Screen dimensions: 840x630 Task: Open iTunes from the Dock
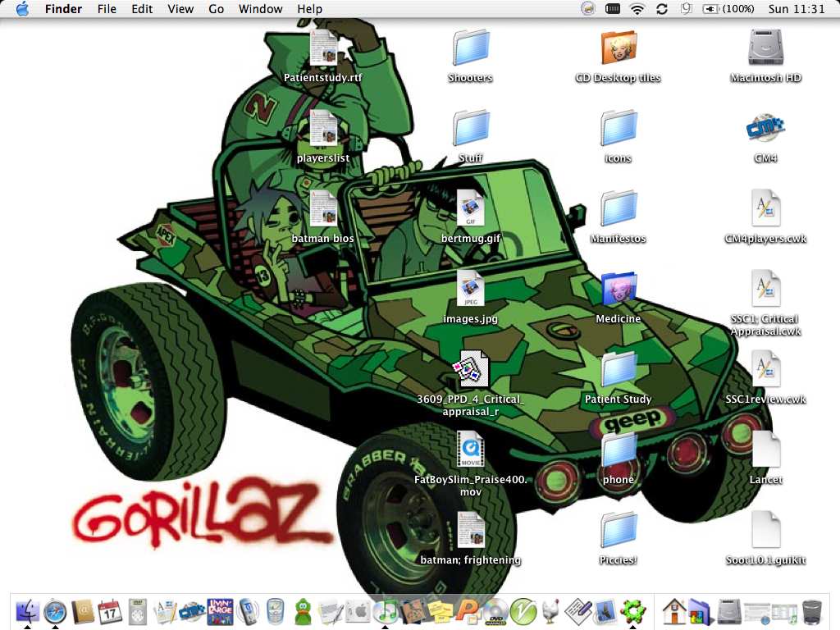[386, 611]
